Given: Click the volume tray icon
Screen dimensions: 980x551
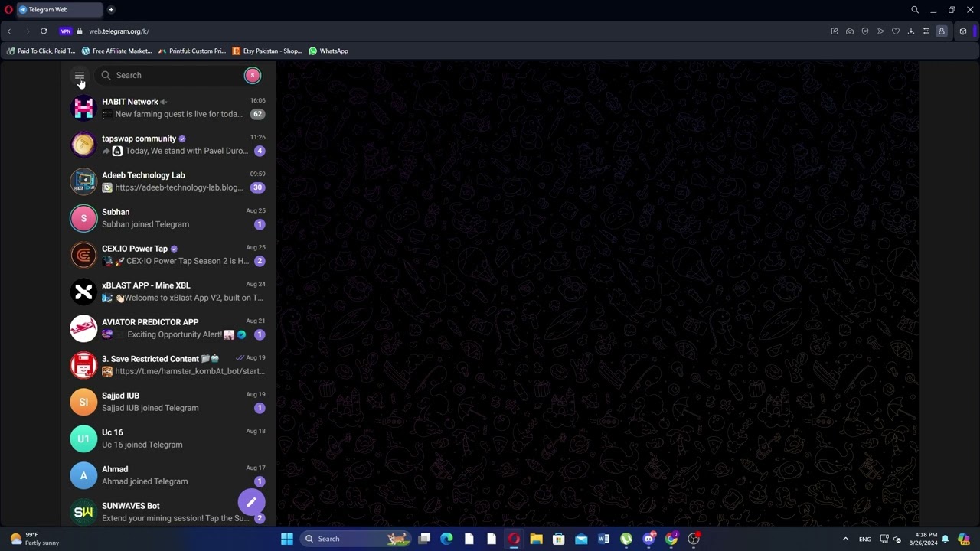Looking at the screenshot, I should tap(897, 539).
